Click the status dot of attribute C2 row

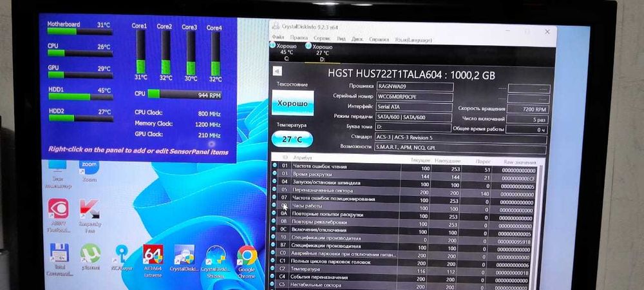click(x=274, y=269)
